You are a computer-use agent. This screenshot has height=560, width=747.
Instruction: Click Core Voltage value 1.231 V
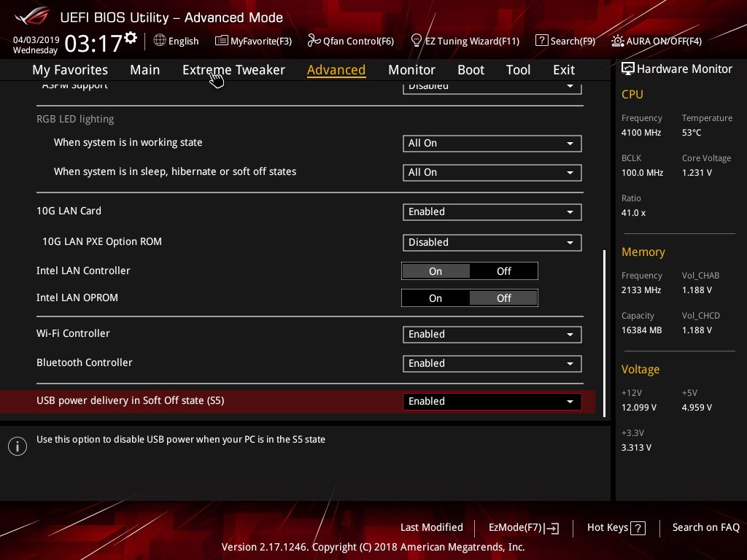point(697,172)
